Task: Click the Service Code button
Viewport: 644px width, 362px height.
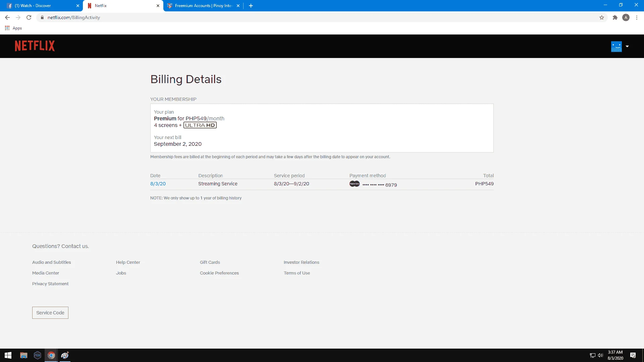Action: click(x=50, y=313)
